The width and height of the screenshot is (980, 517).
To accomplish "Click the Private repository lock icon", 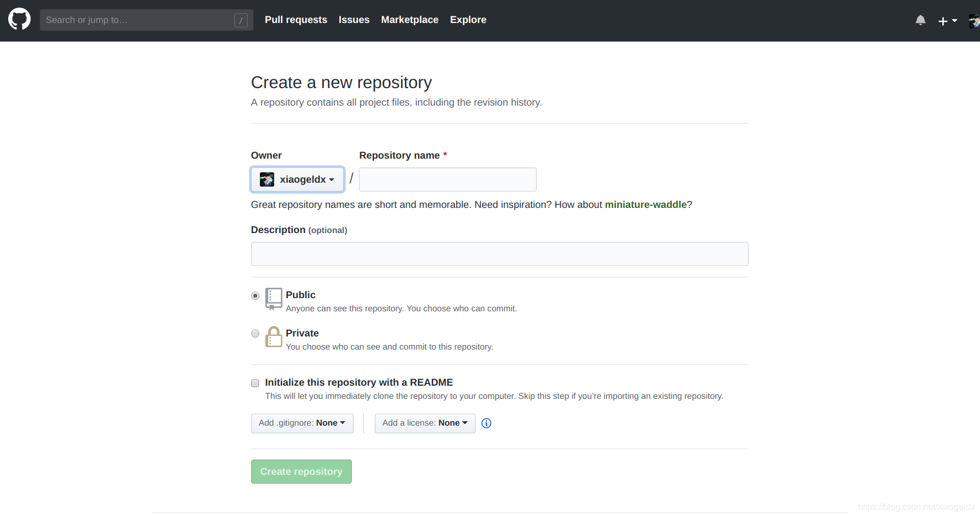I will click(x=274, y=337).
